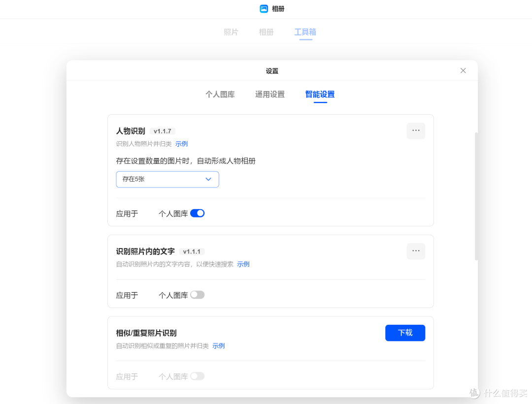Click the 识别人物照片并归类 description

pos(144,144)
